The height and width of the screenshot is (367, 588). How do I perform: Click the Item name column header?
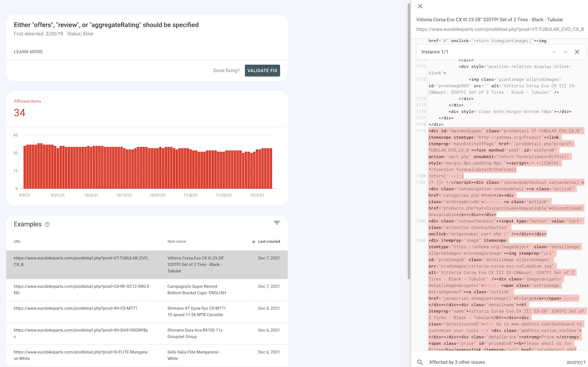coord(176,241)
